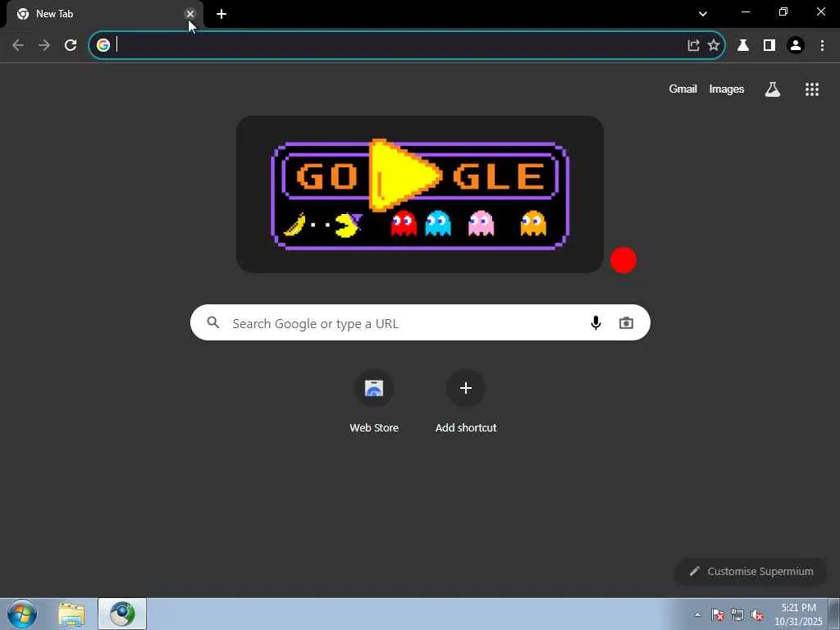Close the New Tab tab
Image resolution: width=840 pixels, height=630 pixels.
click(190, 14)
